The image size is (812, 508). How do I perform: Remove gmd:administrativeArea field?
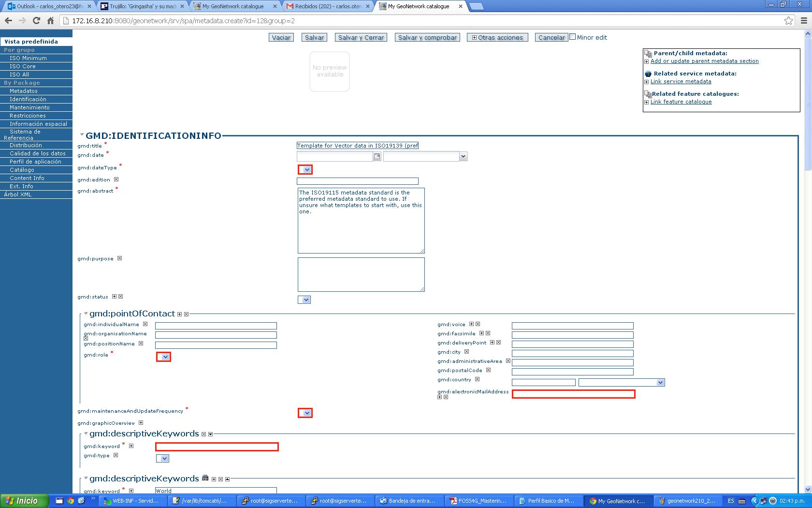(x=508, y=361)
